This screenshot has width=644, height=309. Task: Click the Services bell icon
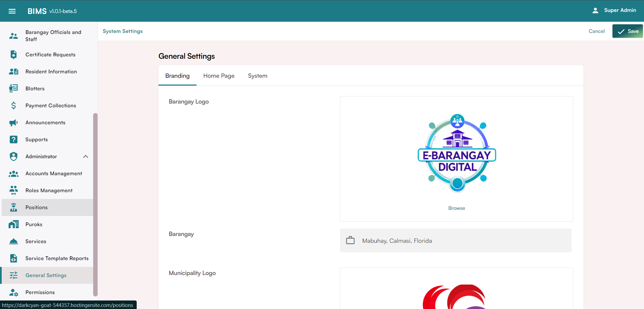tap(14, 241)
